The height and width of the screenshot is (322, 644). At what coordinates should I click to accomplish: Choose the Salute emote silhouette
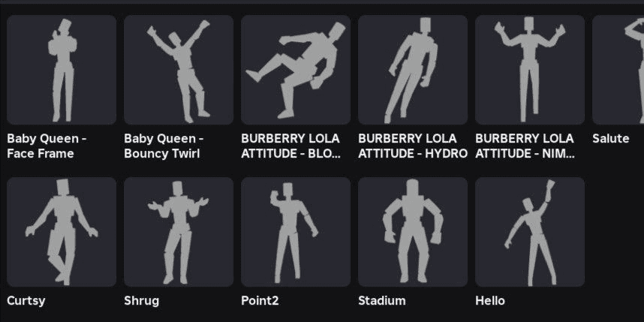(x=618, y=70)
